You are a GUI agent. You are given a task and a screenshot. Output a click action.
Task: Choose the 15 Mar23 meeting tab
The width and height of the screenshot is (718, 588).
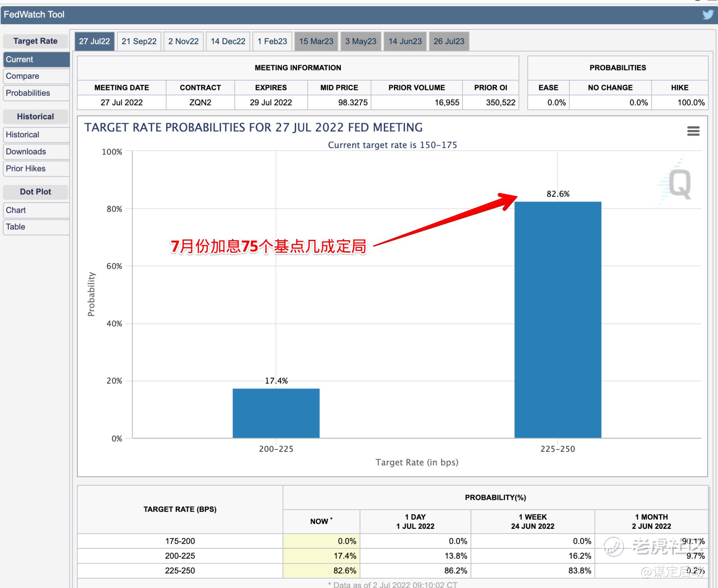[x=316, y=41]
